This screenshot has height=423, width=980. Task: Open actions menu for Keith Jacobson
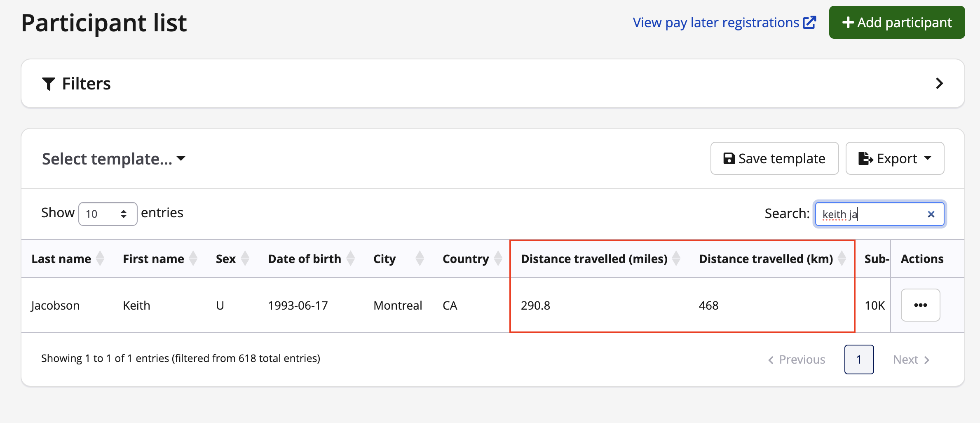(920, 305)
